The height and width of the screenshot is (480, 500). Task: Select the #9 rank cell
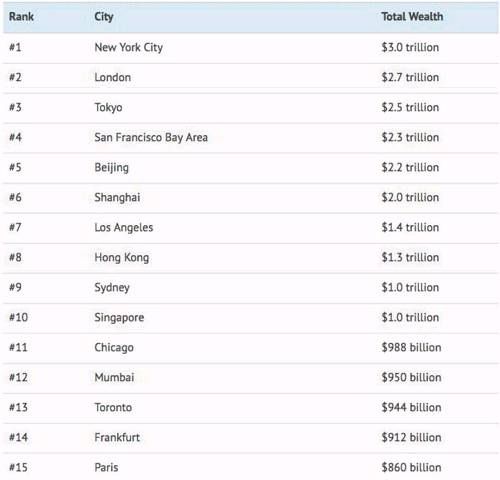pos(15,287)
